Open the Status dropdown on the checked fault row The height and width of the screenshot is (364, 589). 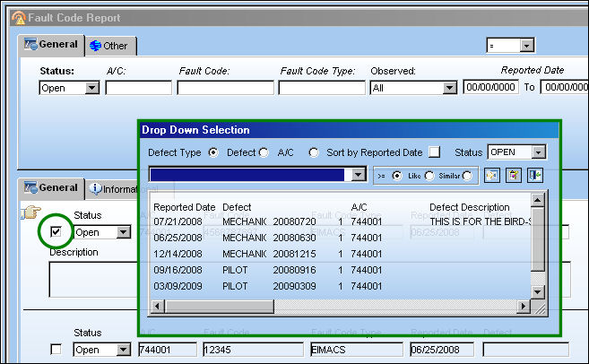point(123,232)
